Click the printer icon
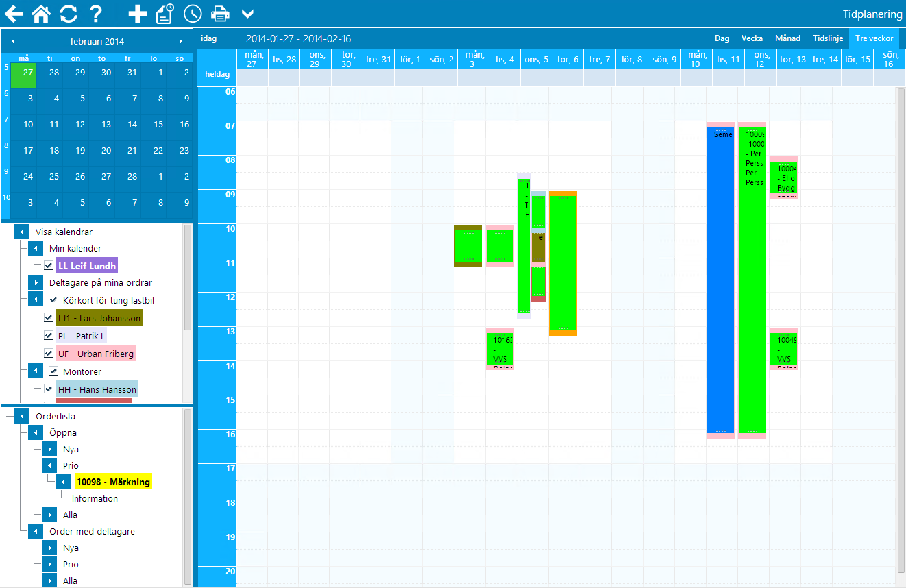This screenshot has width=906, height=588. [220, 13]
